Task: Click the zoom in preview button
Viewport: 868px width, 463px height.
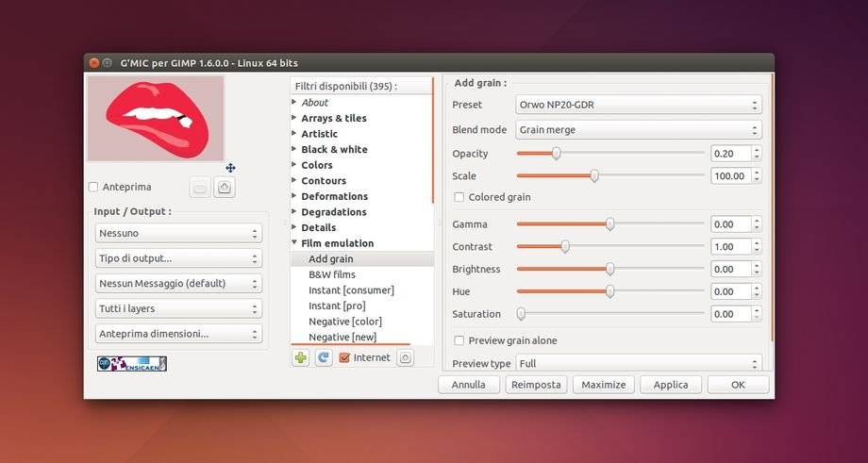Action: (225, 188)
